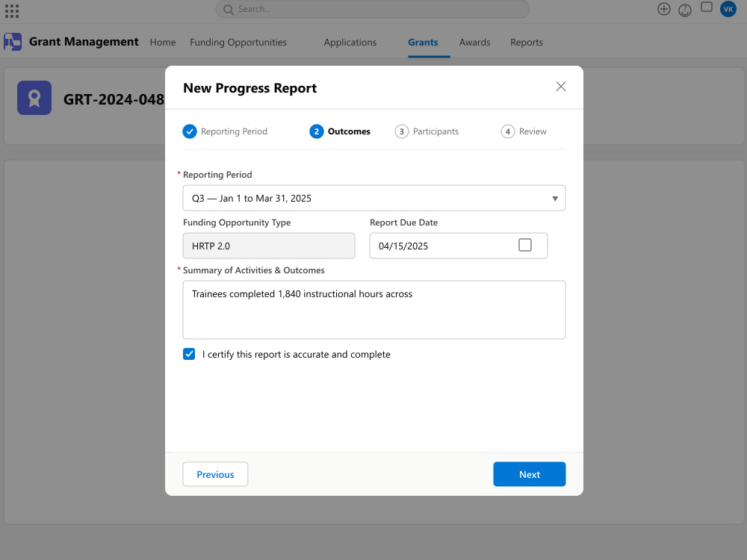Viewport: 747px width, 560px height.
Task: Focus the global Search field
Action: coord(373,10)
